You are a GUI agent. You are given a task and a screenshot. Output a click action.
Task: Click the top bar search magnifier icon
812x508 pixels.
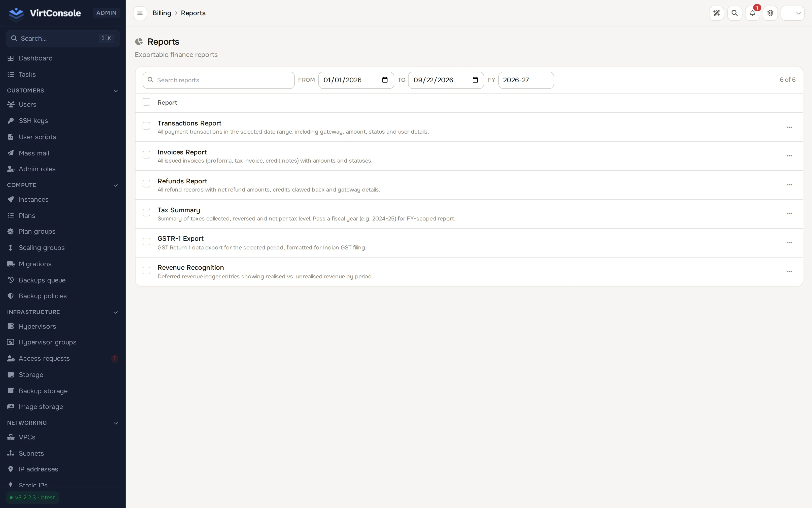coord(735,13)
